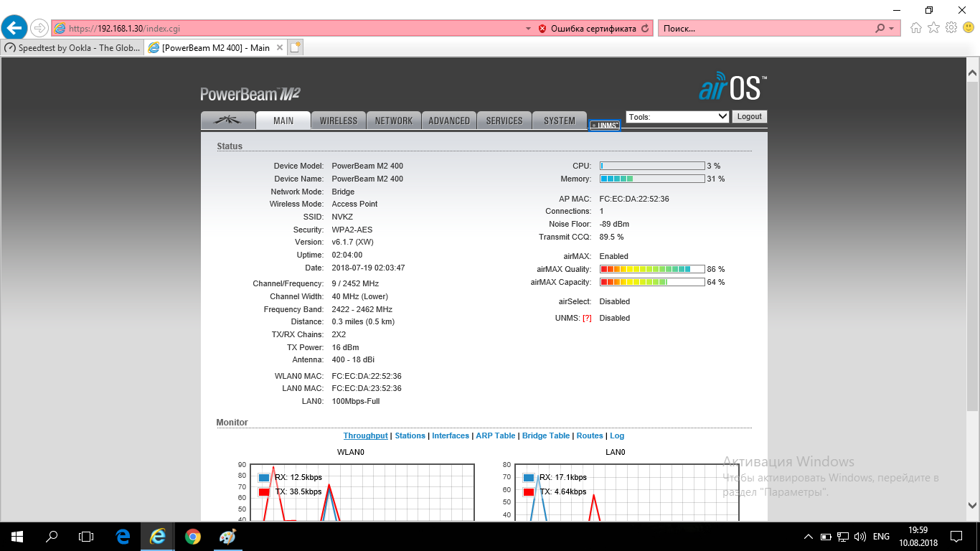Open the ADVANCED tab
The height and width of the screenshot is (551, 980).
pos(449,121)
